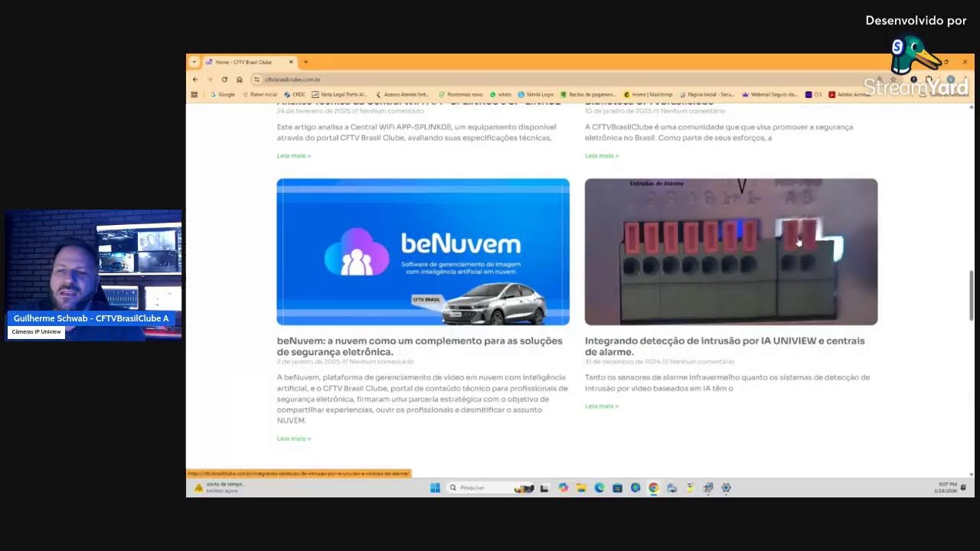The width and height of the screenshot is (980, 551).
Task: Open the Página inicial - Secu... bookmark
Action: point(707,94)
